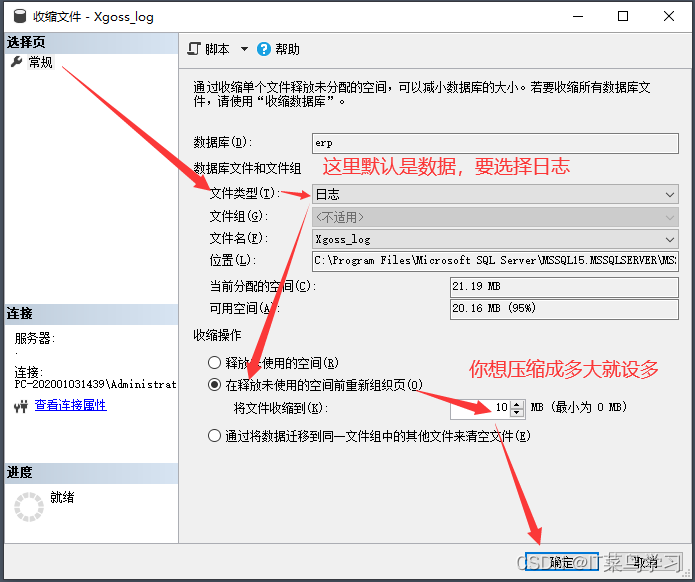Image resolution: width=695 pixels, height=582 pixels.
Task: Open the 查看连接属性 link
Action: click(x=70, y=406)
